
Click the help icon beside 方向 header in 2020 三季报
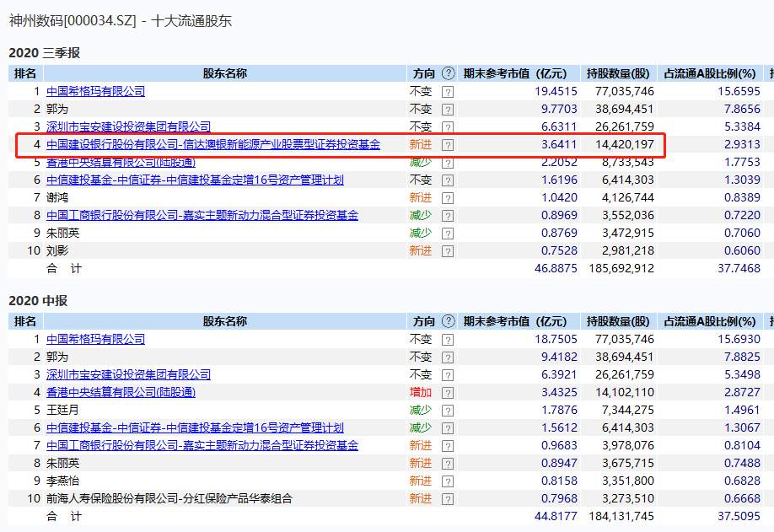point(448,73)
